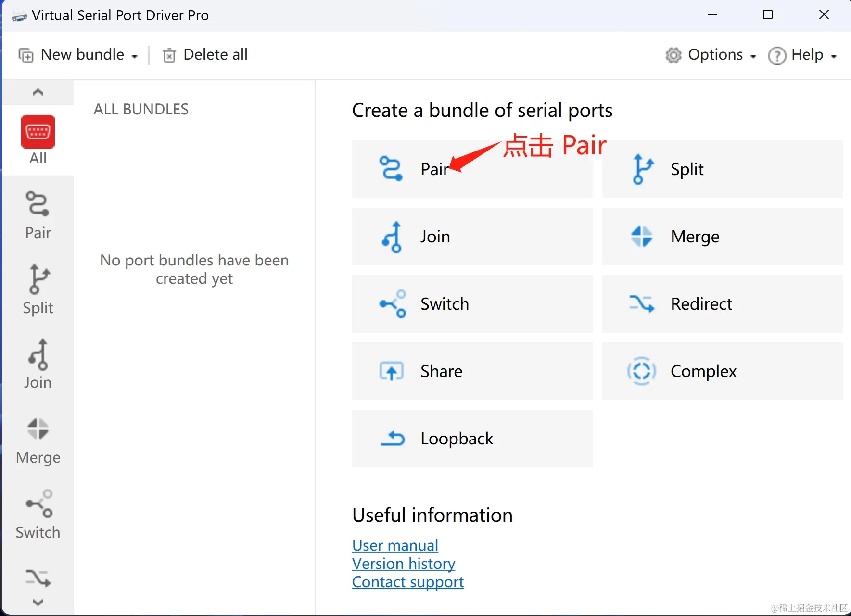Create a Merge bundle

722,236
